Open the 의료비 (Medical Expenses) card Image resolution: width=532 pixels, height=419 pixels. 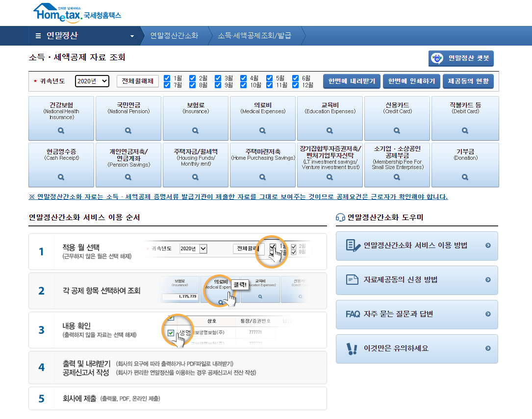[263, 118]
